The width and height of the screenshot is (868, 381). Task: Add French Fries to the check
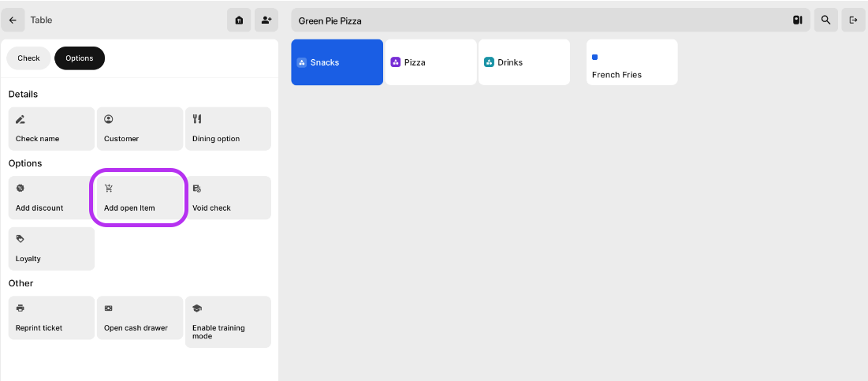point(631,62)
